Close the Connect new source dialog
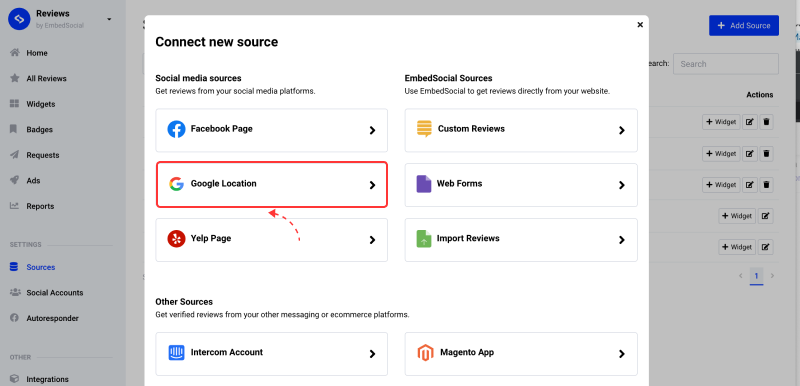Image resolution: width=800 pixels, height=386 pixels. (640, 24)
